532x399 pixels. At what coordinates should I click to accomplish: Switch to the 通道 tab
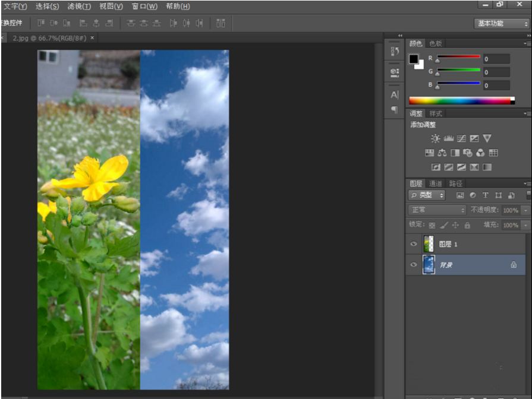pos(436,183)
